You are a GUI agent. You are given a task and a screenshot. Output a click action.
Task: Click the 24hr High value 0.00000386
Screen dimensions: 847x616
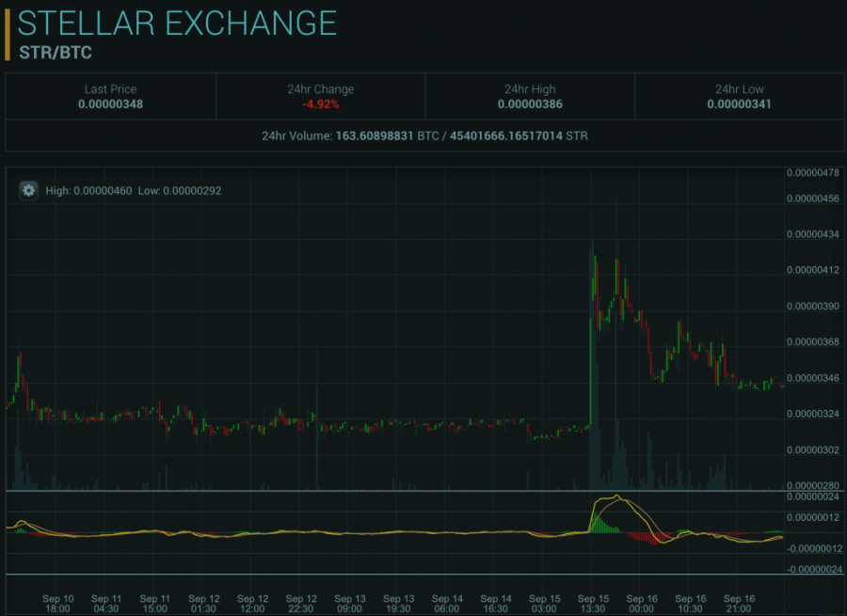point(530,104)
